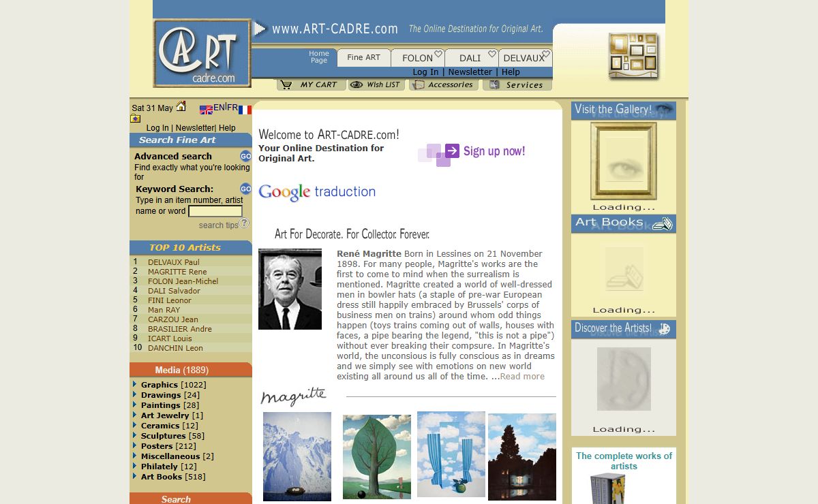Viewport: 818px width, 504px height.
Task: Select FOLON Jean-Michel in Top 10 Artists
Action: 183,281
